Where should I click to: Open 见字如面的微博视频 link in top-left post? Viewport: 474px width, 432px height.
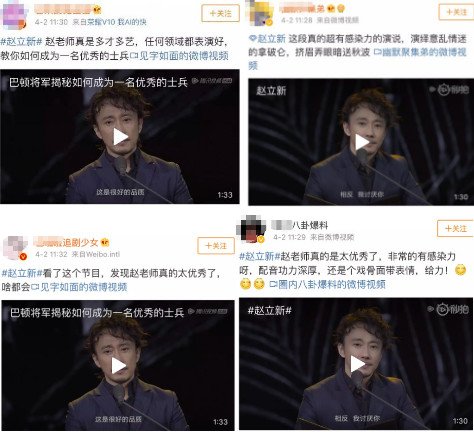coord(180,55)
